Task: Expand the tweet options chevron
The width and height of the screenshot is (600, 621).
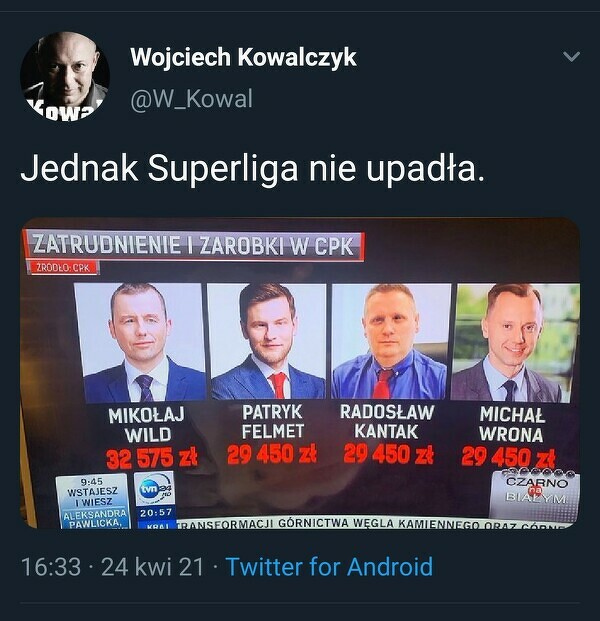Action: (x=571, y=57)
